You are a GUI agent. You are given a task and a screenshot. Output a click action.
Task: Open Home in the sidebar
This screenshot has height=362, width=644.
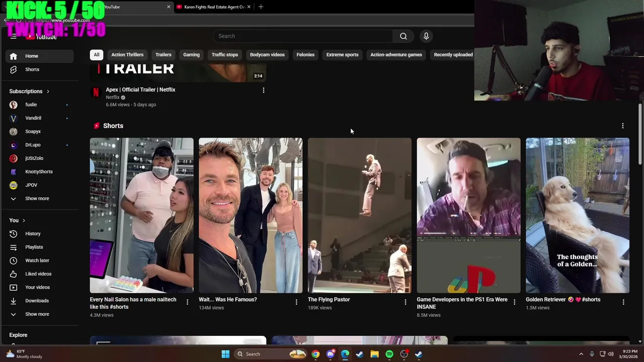(39, 56)
